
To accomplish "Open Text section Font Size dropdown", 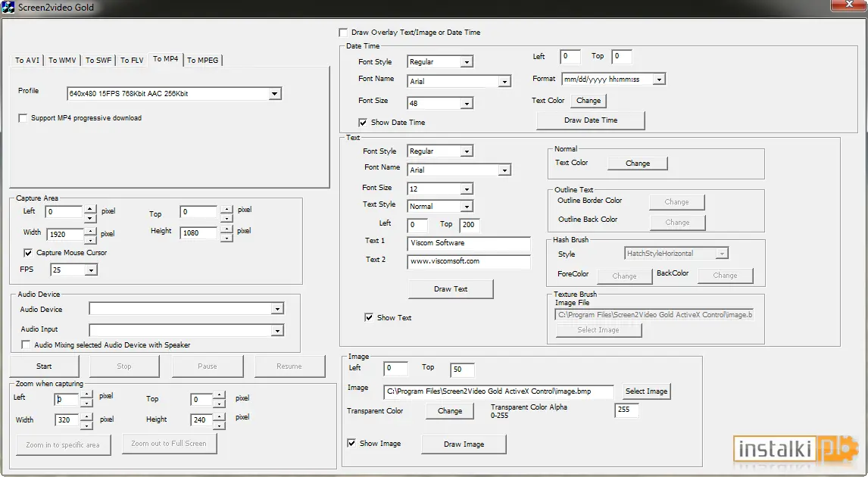I will click(x=467, y=189).
